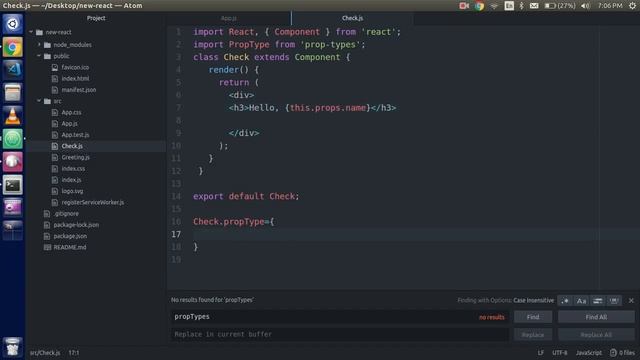Click the Replace All button
The height and width of the screenshot is (360, 640).
[x=596, y=335]
